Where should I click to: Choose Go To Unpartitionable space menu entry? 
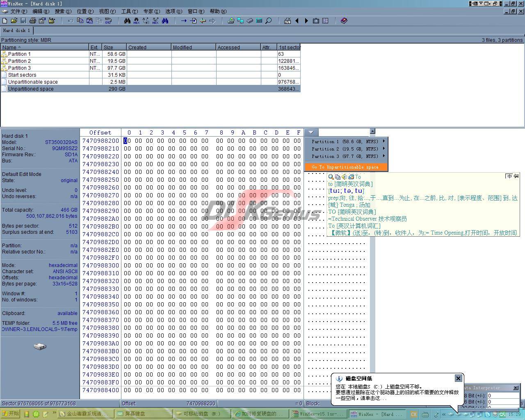coord(346,167)
